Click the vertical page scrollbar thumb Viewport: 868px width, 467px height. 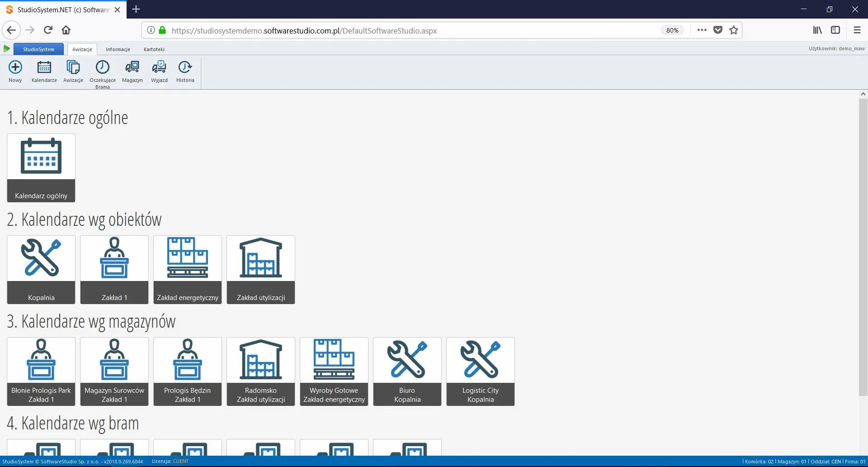[863, 247]
